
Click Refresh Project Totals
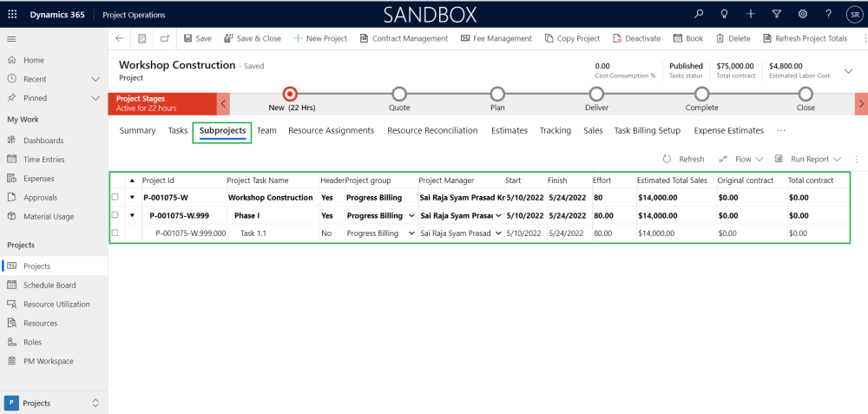tap(805, 39)
